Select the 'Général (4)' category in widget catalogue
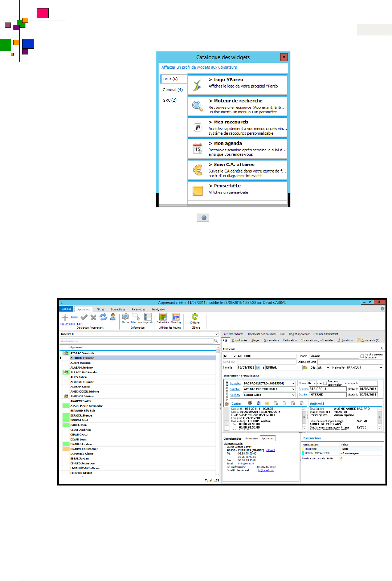 pos(173,90)
